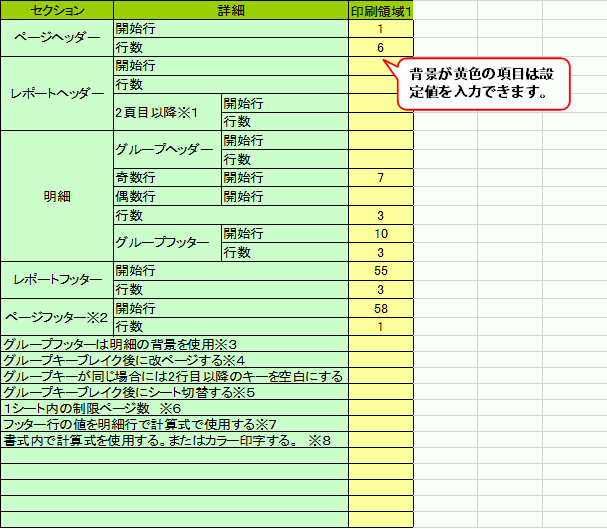
Task: Click the レポートヘッダー section cell
Action: point(57,94)
